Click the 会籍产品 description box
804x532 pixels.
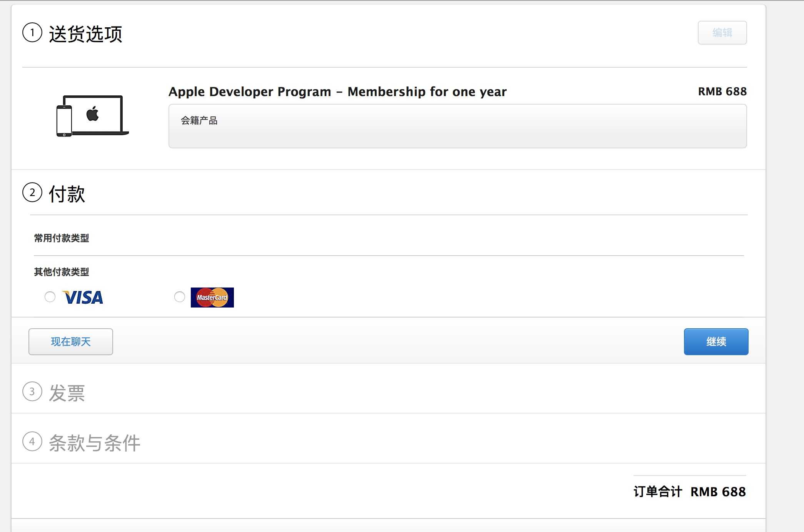click(x=458, y=126)
